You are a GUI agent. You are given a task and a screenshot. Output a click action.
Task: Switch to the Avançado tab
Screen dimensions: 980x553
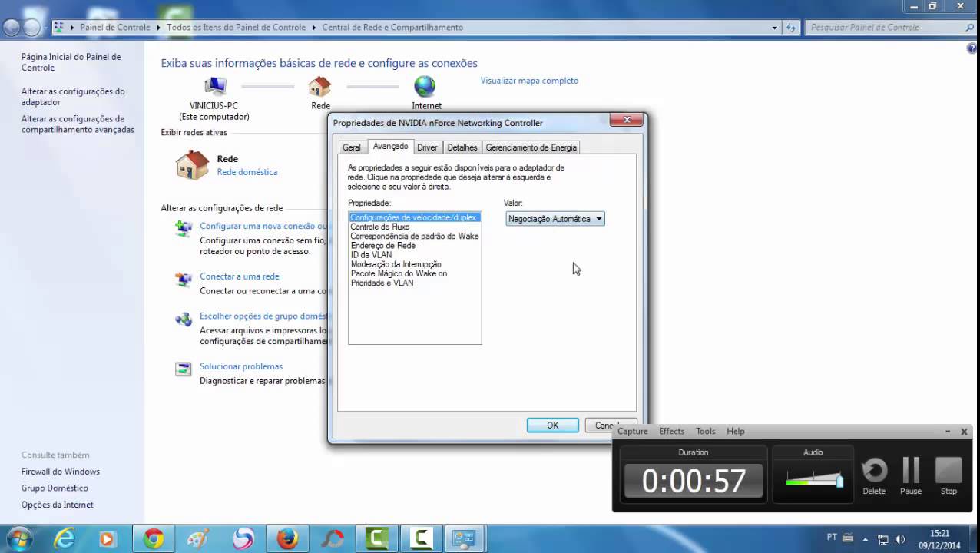click(390, 146)
